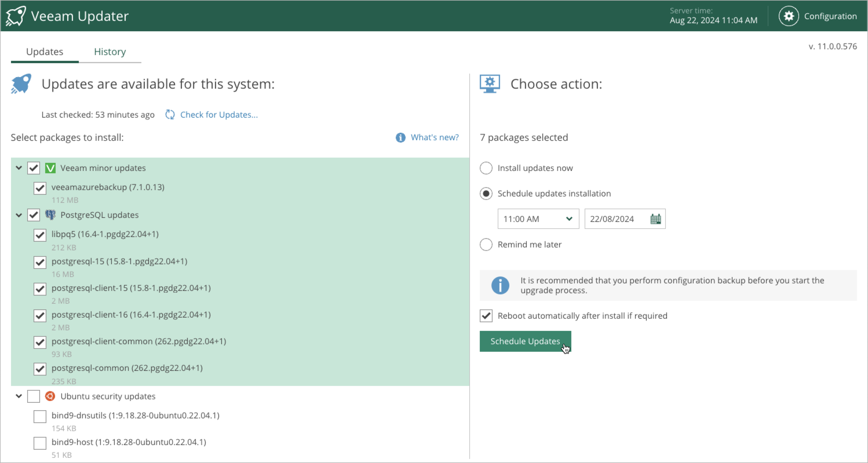Open the calendar date picker icon
This screenshot has width=868, height=463.
[655, 219]
